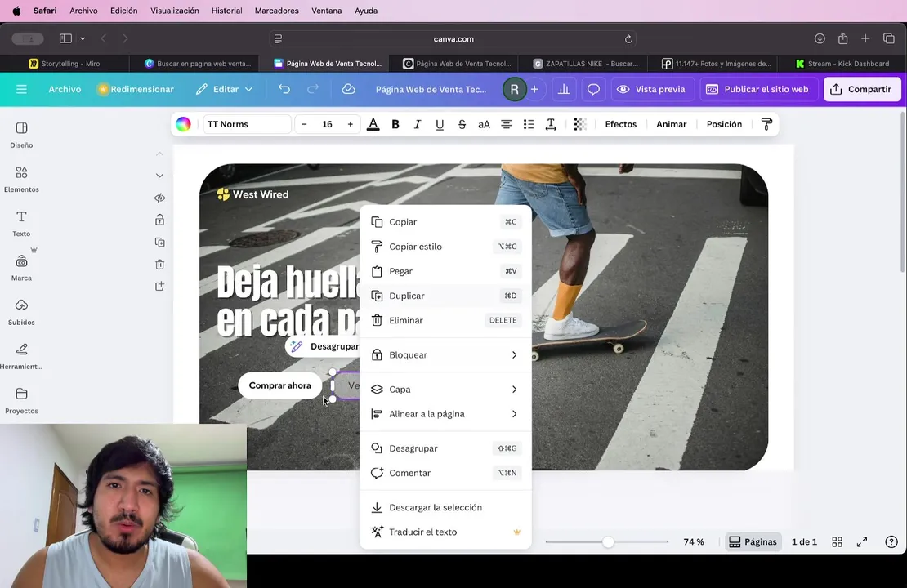Select Comentar in context menu

tap(445, 473)
